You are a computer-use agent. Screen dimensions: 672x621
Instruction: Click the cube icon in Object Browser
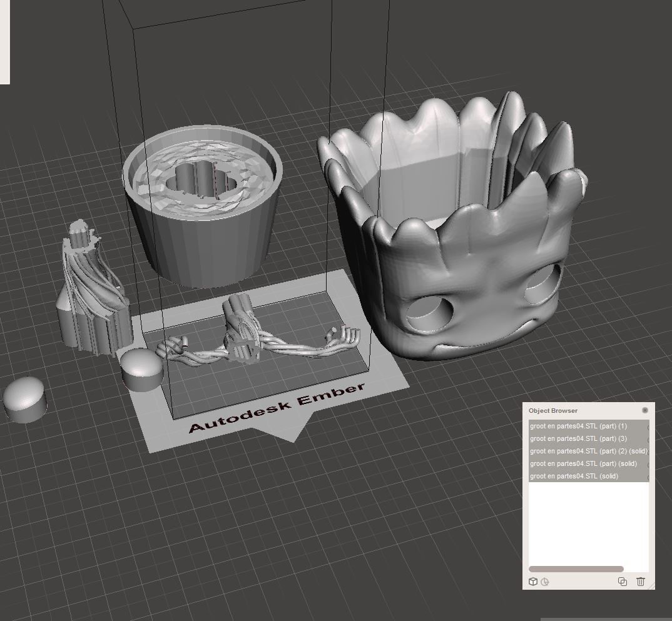pos(533,582)
